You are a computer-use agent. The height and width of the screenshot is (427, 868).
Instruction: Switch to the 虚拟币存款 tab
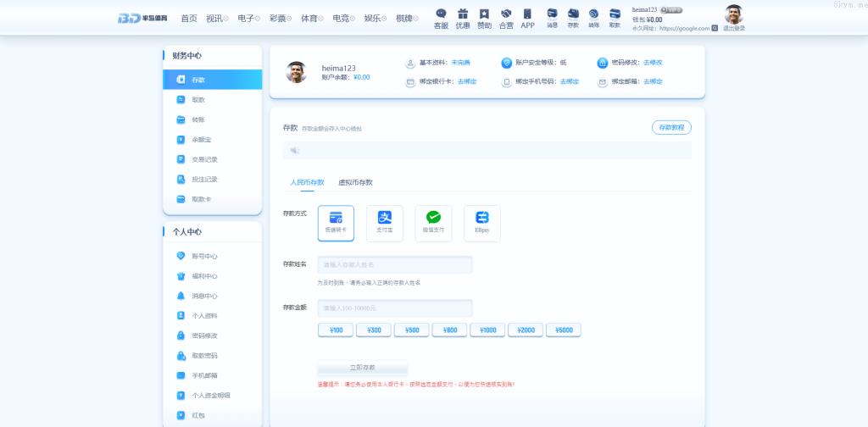(x=355, y=182)
